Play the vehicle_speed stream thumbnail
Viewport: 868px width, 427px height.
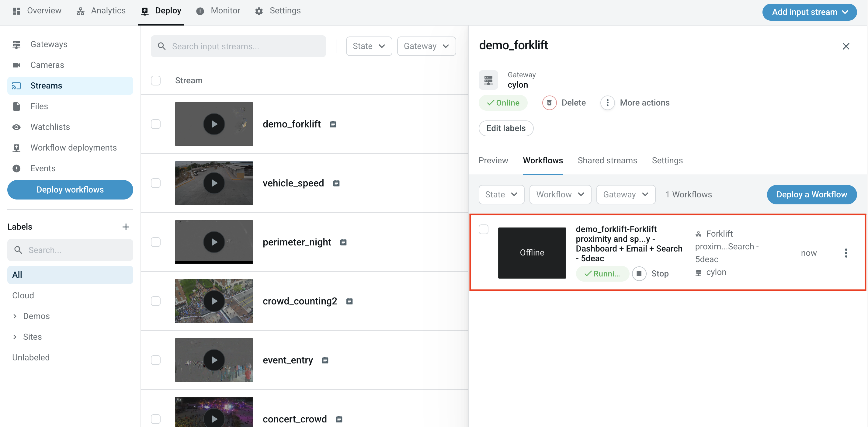tap(214, 183)
